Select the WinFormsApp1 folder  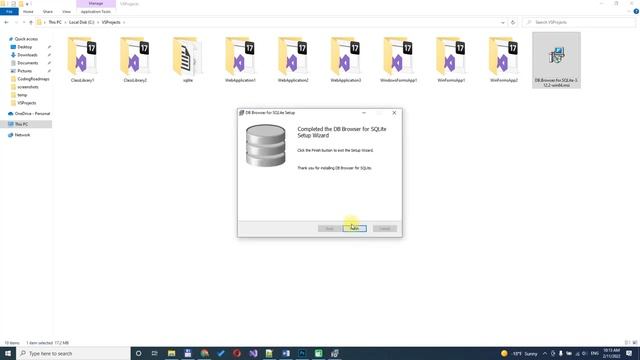pos(451,60)
